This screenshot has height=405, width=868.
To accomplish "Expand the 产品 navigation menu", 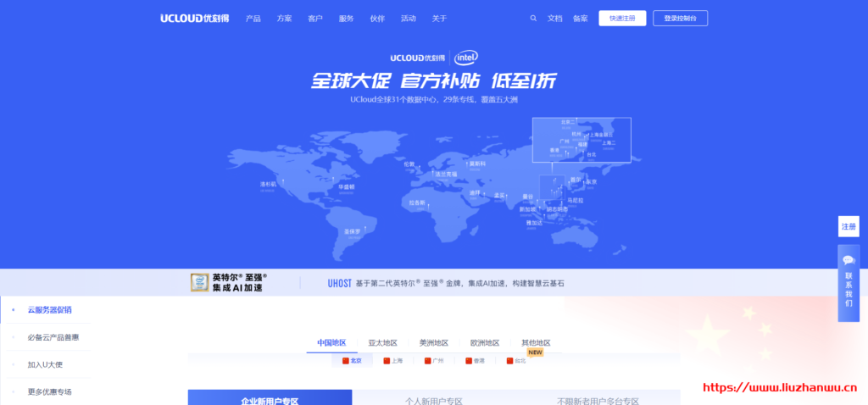I will (253, 18).
